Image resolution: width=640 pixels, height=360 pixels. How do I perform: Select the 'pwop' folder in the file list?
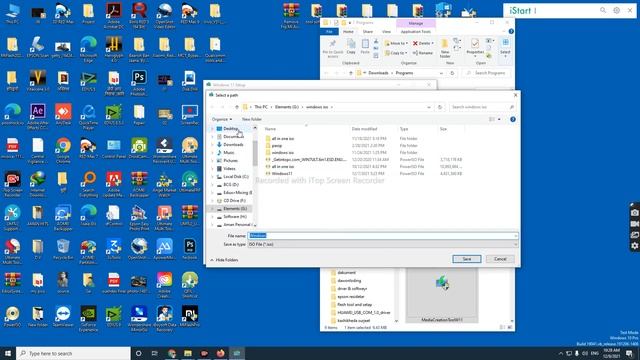click(x=277, y=146)
